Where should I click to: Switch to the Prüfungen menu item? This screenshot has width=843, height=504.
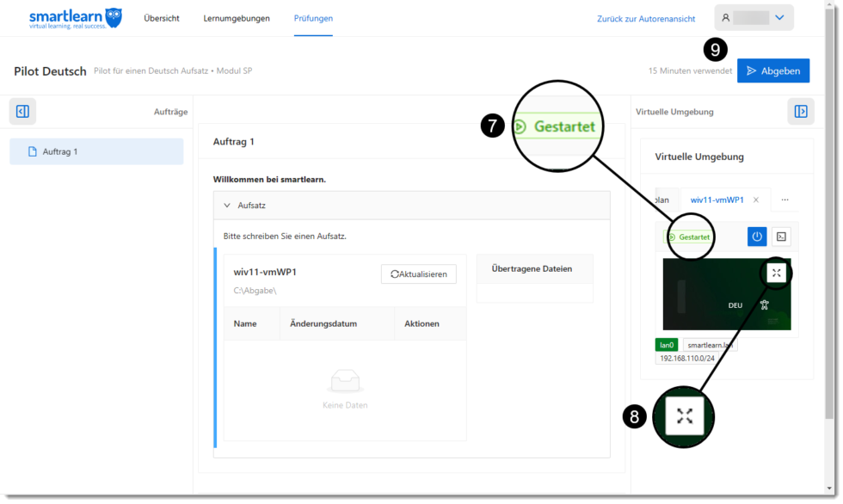point(313,18)
